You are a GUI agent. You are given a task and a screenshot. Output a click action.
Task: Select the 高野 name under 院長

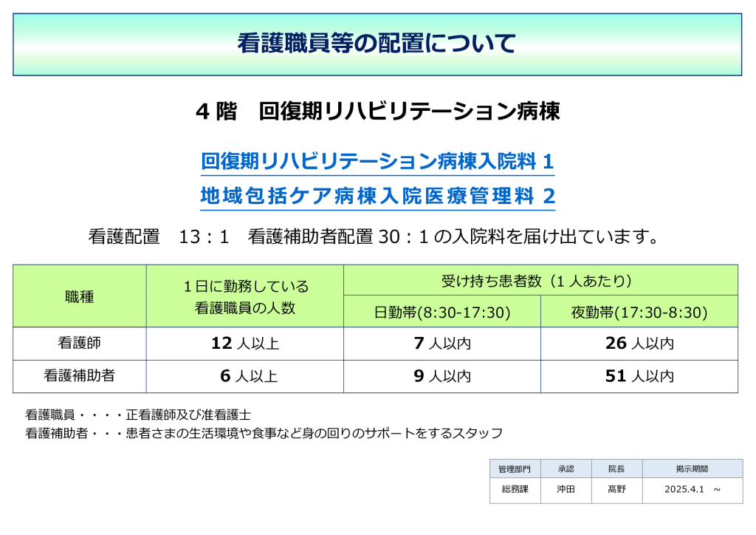(616, 489)
